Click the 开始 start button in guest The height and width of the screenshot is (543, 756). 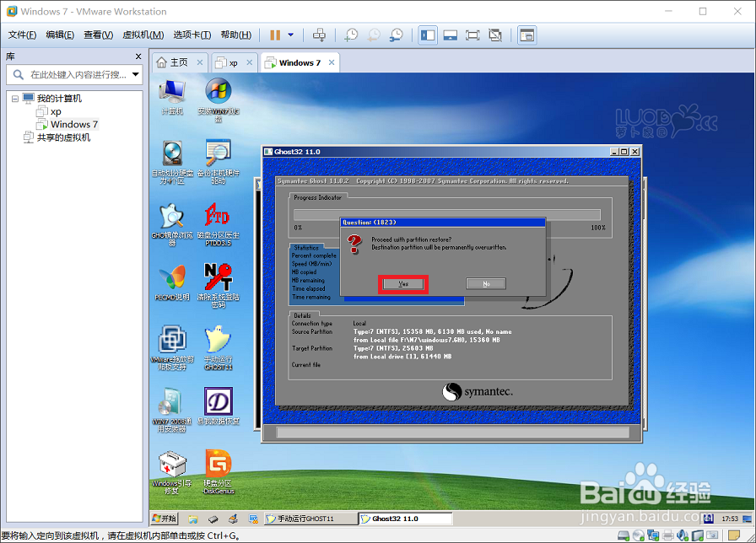165,519
